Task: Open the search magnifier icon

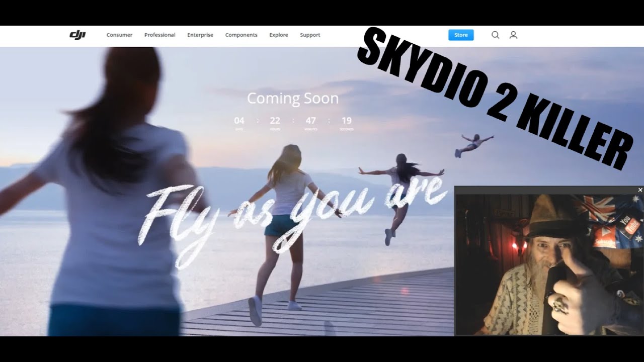Action: 496,35
